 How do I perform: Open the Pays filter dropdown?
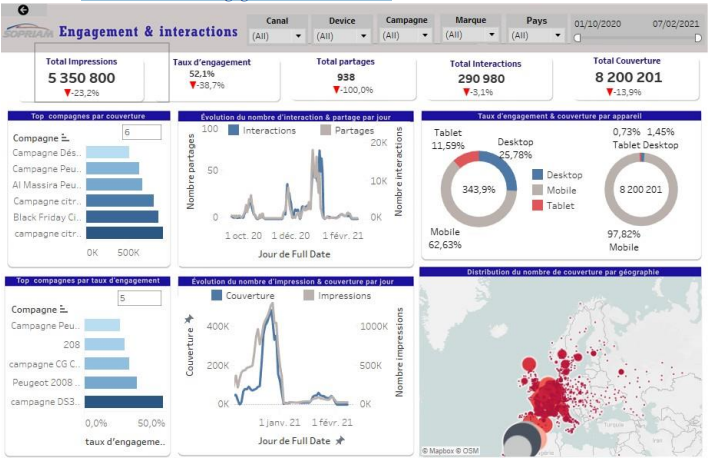coord(536,35)
